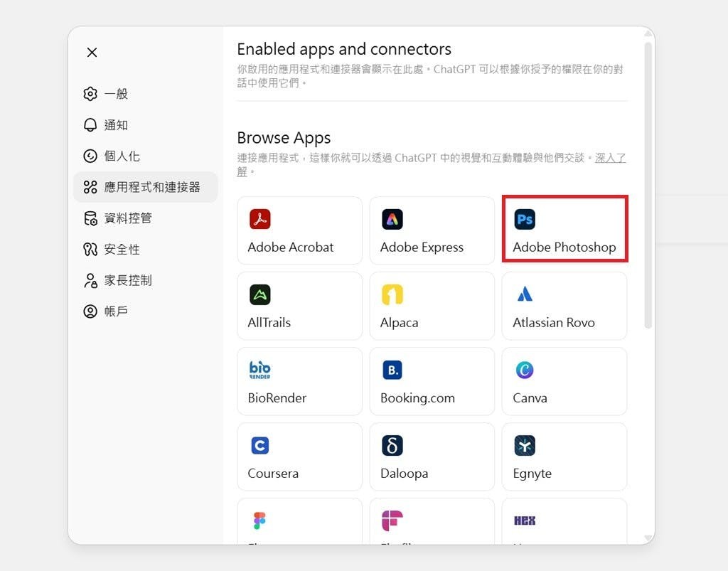
Task: Click the Booking.com logo icon
Action: click(x=392, y=370)
